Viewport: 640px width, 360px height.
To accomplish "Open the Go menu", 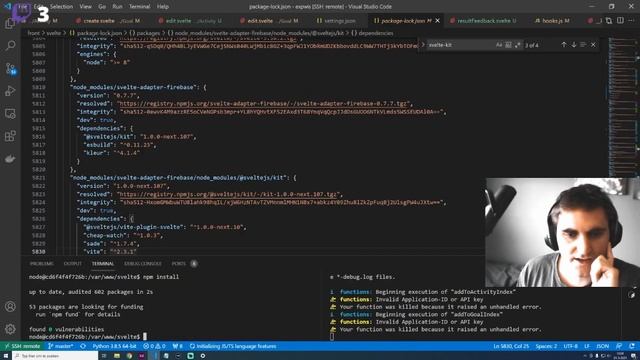I will pos(102,7).
